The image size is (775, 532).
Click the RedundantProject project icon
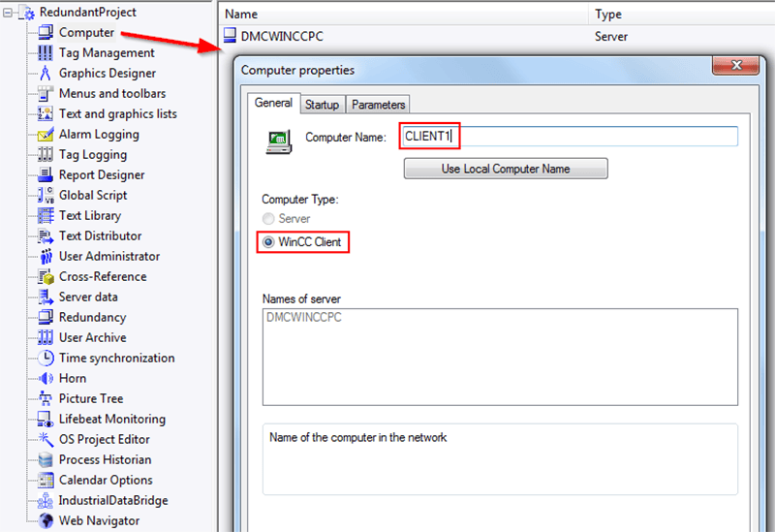[x=28, y=13]
